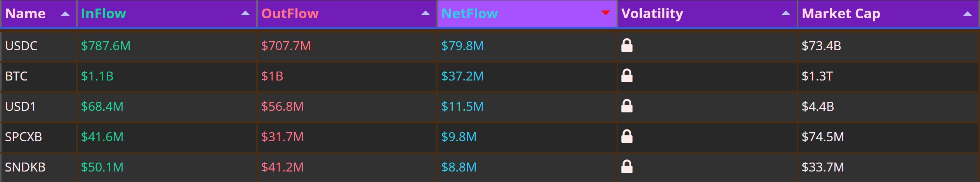Click the Market Cap sort arrow icon

967,14
